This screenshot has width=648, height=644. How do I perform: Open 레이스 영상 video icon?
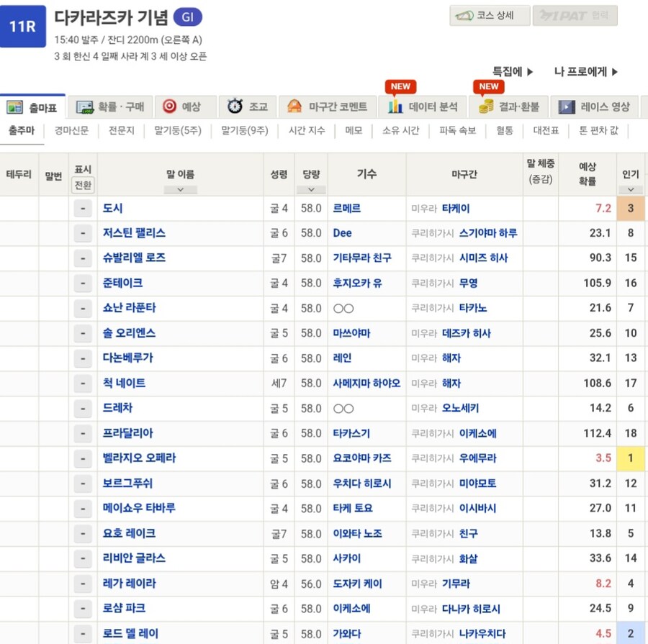[569, 106]
